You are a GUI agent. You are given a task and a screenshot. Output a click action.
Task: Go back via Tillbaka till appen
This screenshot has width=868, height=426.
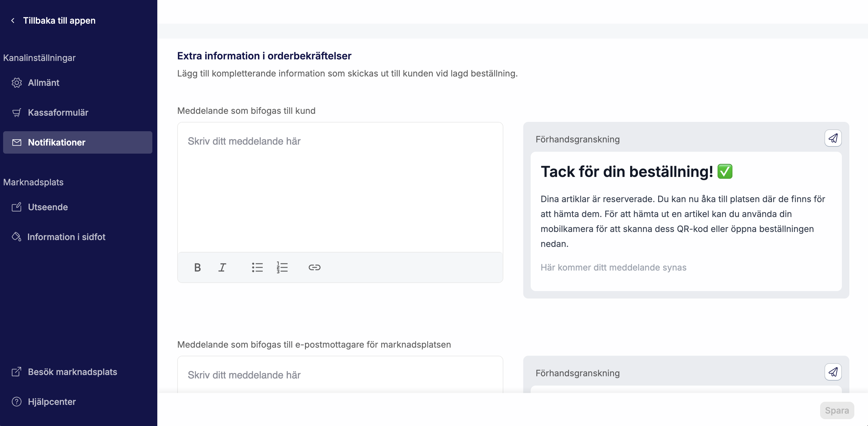[x=59, y=21]
